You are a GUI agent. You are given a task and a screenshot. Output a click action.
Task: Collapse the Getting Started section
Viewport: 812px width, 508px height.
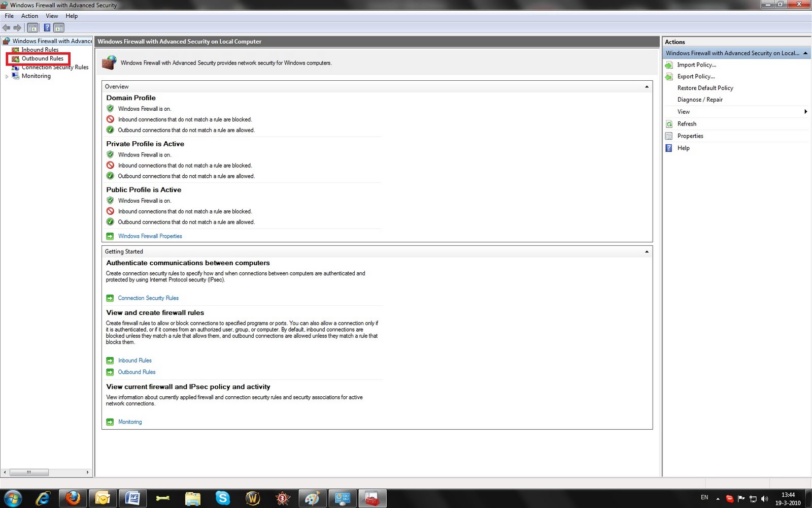(x=647, y=252)
